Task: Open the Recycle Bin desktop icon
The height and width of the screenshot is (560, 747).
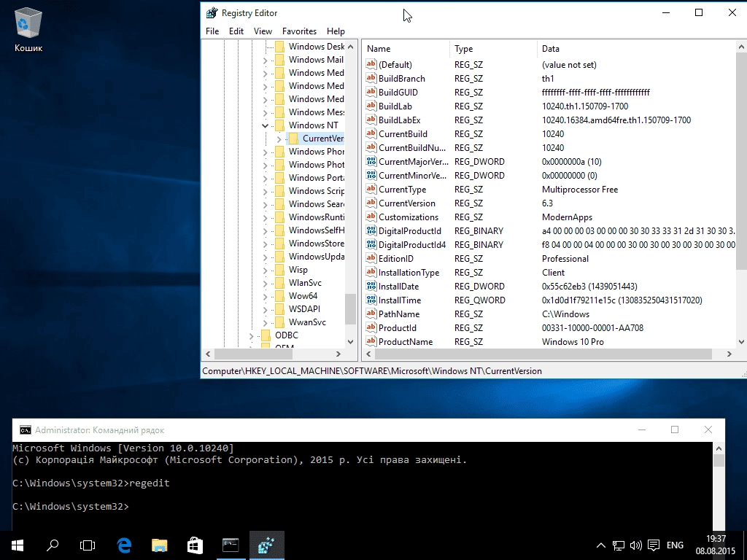Action: click(28, 28)
